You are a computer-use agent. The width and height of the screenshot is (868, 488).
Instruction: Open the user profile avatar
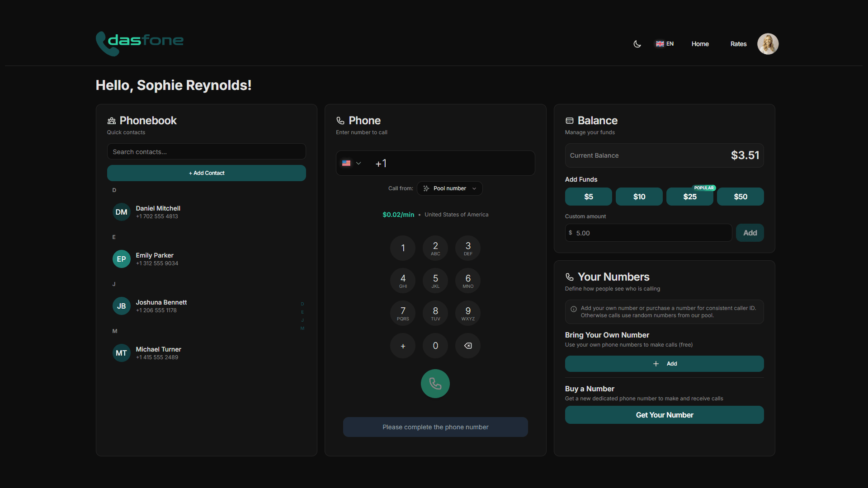click(x=768, y=44)
